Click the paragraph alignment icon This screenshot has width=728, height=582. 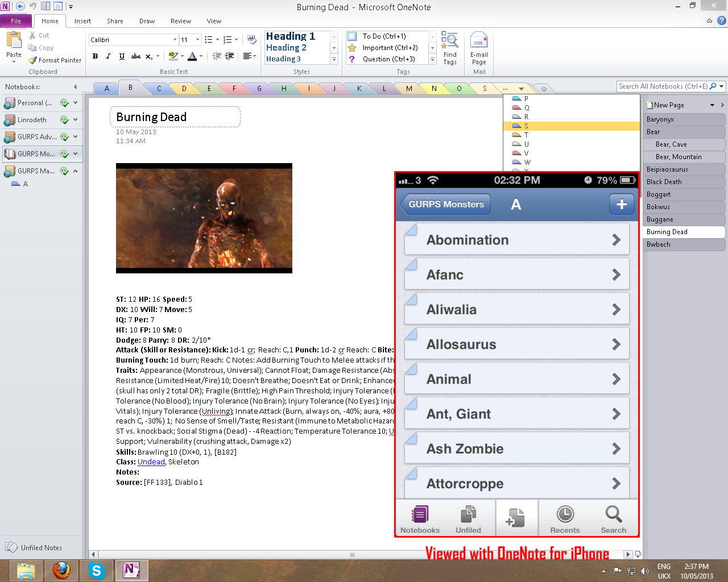point(247,56)
